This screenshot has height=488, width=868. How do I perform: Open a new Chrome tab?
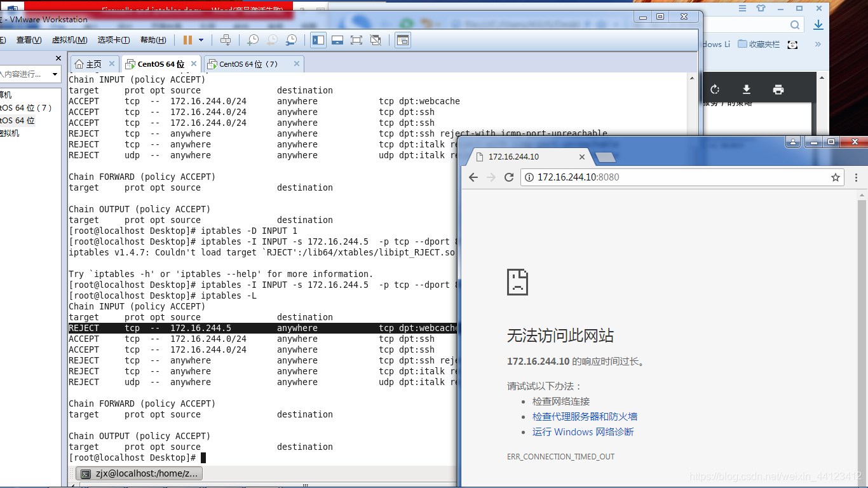coord(606,157)
